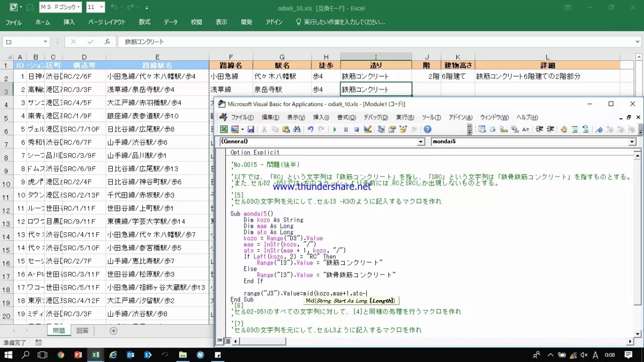Open the デバッグ(D) menu in VBA editor
644x362 pixels.
(376, 117)
